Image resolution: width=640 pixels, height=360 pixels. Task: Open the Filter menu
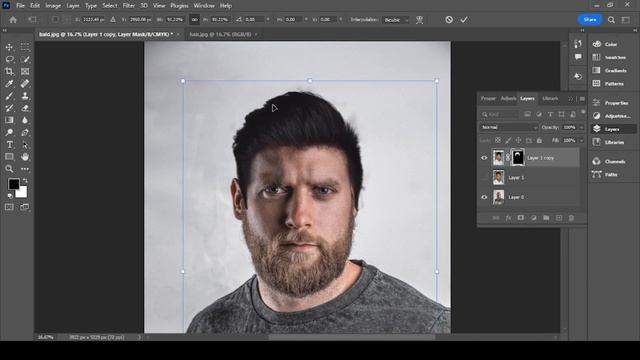point(129,6)
